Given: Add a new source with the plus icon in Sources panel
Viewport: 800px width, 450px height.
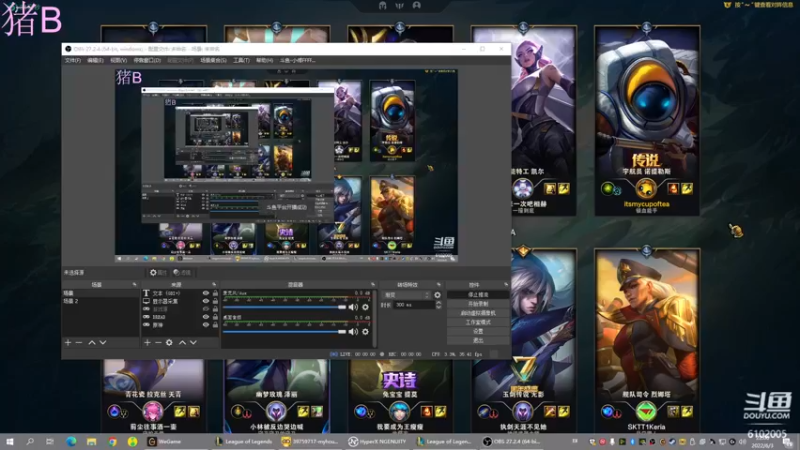Looking at the screenshot, I should click(147, 342).
